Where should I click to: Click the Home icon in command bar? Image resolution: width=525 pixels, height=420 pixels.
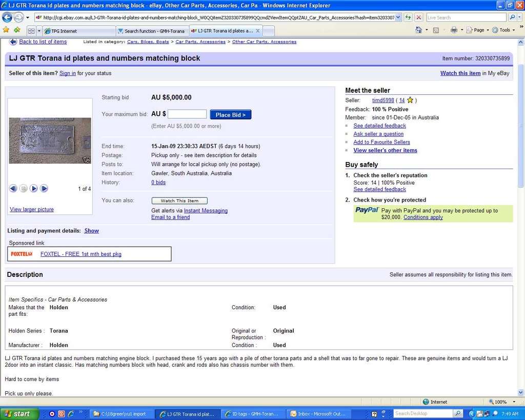tap(419, 30)
